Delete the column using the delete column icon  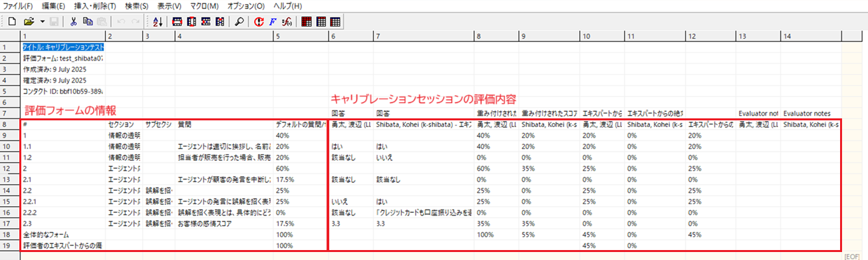[219, 21]
